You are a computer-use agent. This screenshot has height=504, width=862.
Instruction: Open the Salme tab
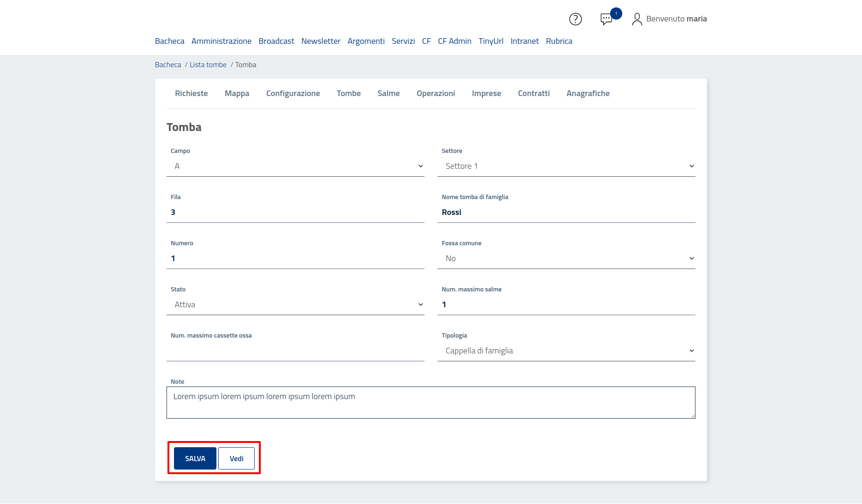pyautogui.click(x=388, y=93)
